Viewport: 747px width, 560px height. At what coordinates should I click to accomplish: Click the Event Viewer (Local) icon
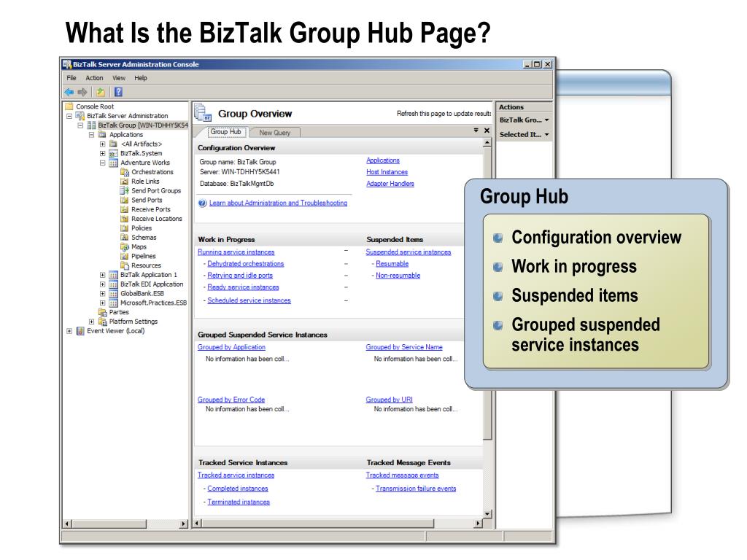point(80,331)
